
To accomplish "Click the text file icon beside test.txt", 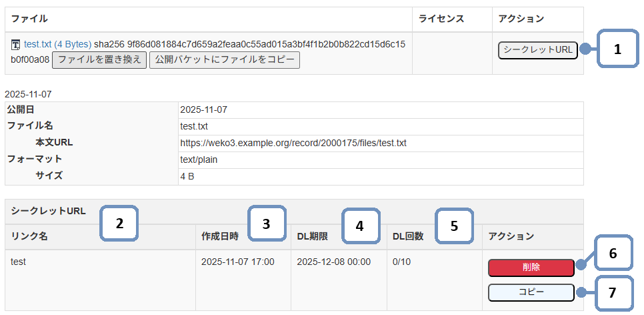I will (16, 45).
